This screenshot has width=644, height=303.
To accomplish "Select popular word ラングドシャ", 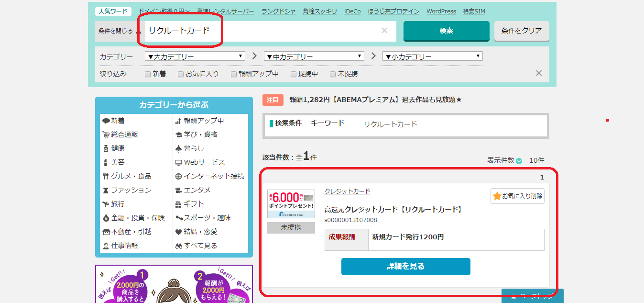I will [x=279, y=11].
